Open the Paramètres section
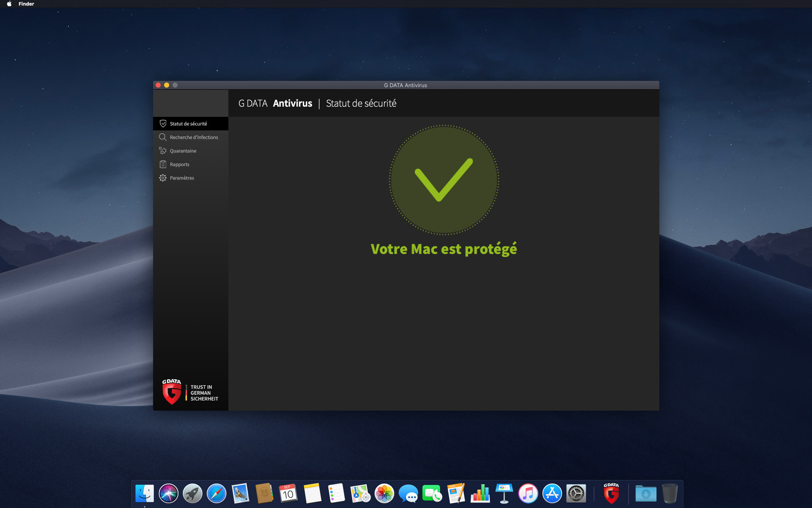The height and width of the screenshot is (508, 812). (191, 178)
